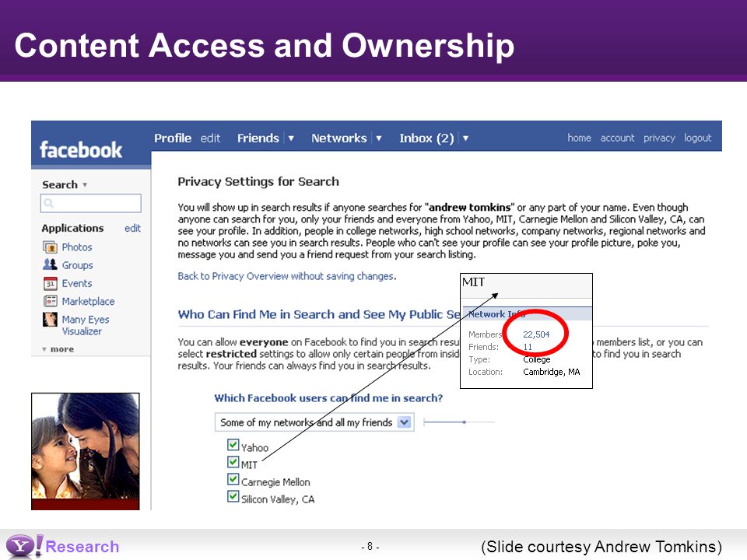Go to the home link
The height and width of the screenshot is (560, 747).
tap(579, 138)
